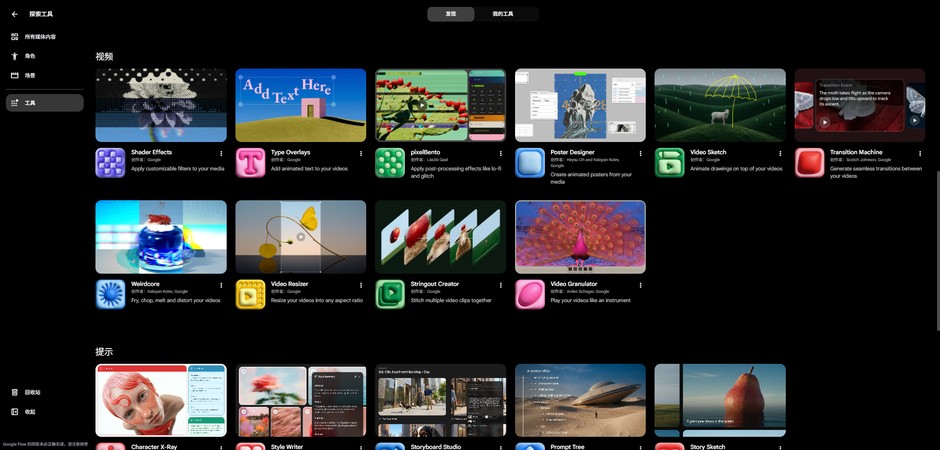Click the Poster Designer blue icon

[x=530, y=163]
